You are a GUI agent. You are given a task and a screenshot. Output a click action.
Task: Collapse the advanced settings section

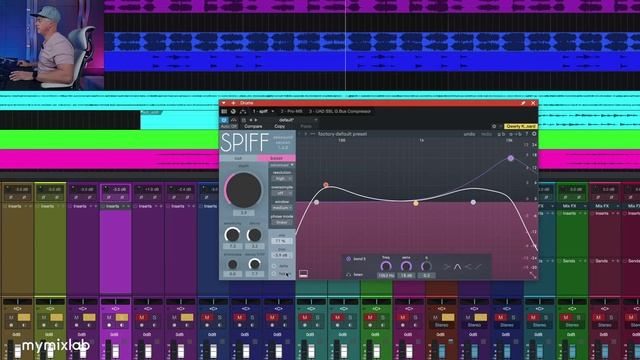[282, 165]
